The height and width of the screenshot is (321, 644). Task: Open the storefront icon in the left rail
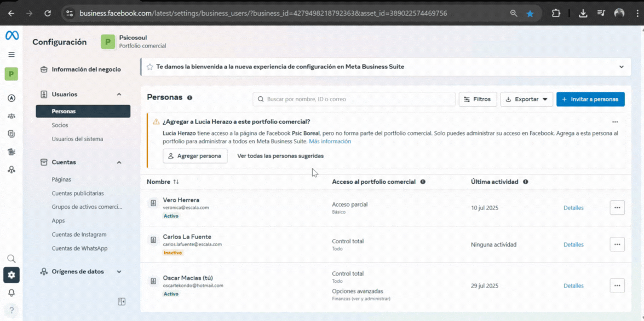coord(12,151)
